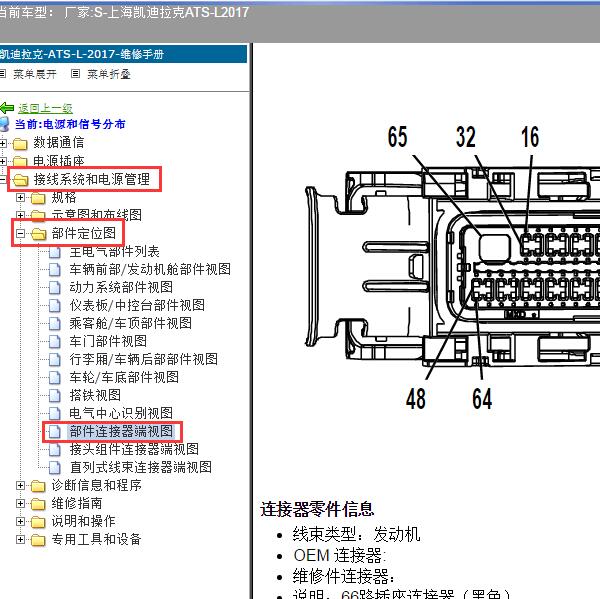Click the 诊断信息和程序 folder icon
The width and height of the screenshot is (600, 599).
click(38, 486)
